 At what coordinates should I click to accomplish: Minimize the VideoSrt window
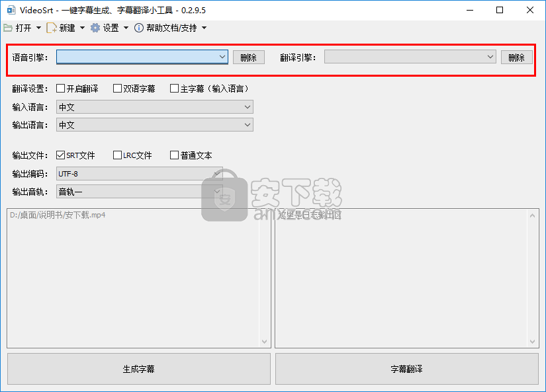[x=470, y=10]
